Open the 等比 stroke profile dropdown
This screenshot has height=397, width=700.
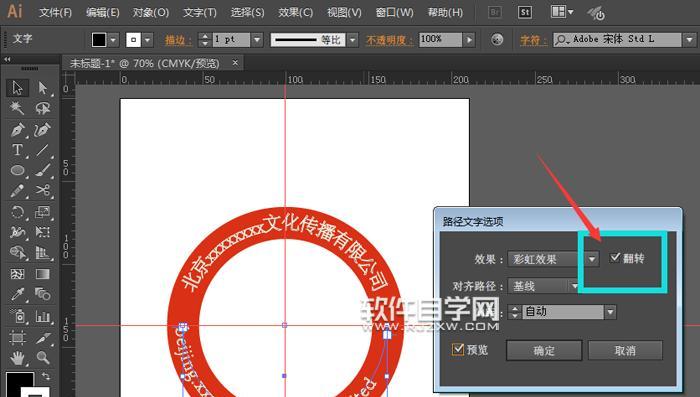coord(353,40)
